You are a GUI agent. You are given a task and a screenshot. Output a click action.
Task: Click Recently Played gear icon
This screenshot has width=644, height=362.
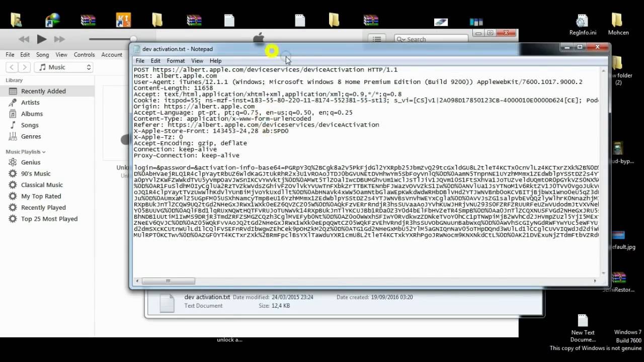(x=13, y=207)
